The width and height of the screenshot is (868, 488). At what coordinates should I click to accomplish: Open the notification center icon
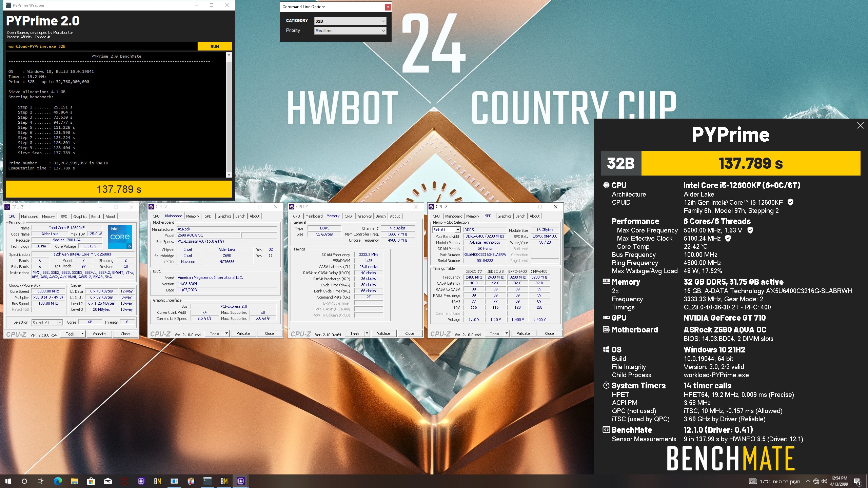click(857, 481)
